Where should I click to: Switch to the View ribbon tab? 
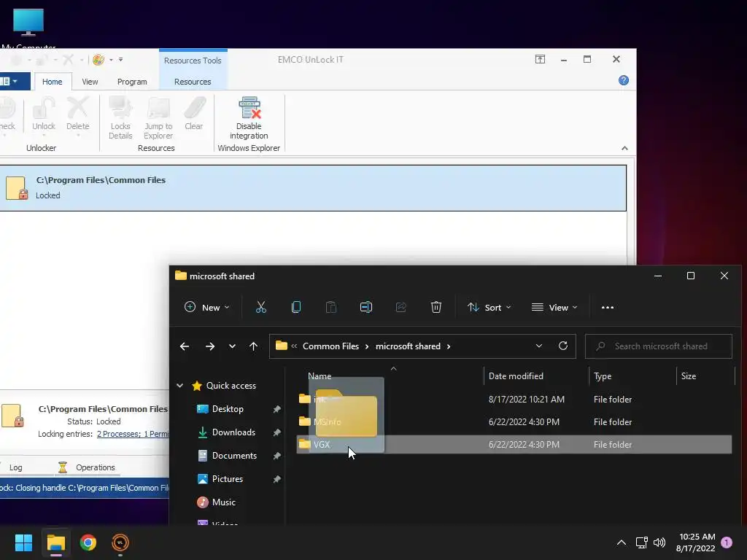(90, 82)
